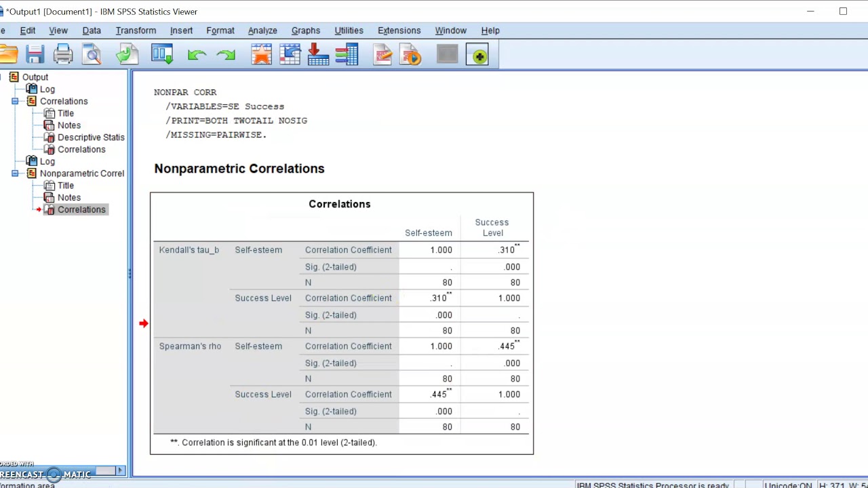This screenshot has width=868, height=488.
Task: Click the grayed Designate window icon
Action: tap(447, 55)
